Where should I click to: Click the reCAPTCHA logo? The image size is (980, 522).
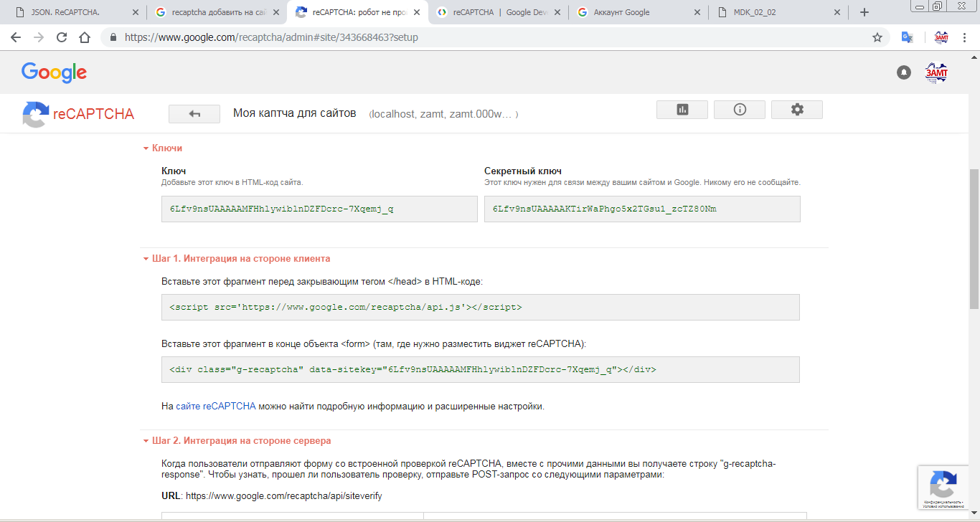[78, 114]
